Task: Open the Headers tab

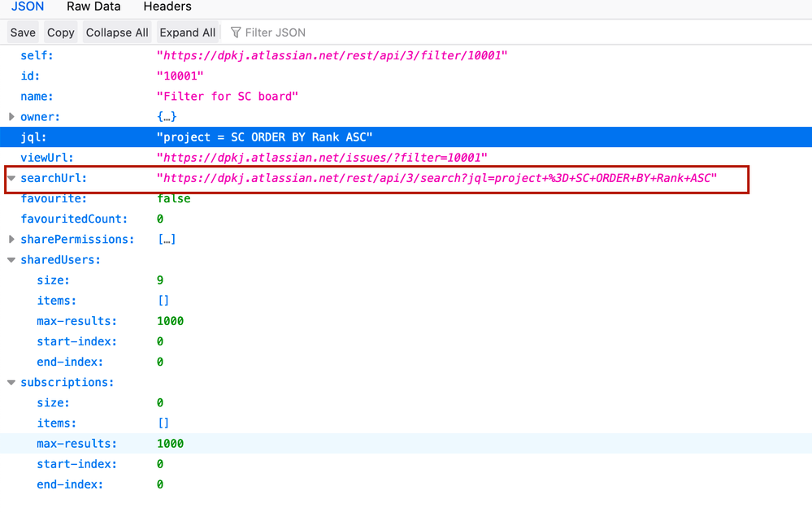Action: [x=167, y=7]
